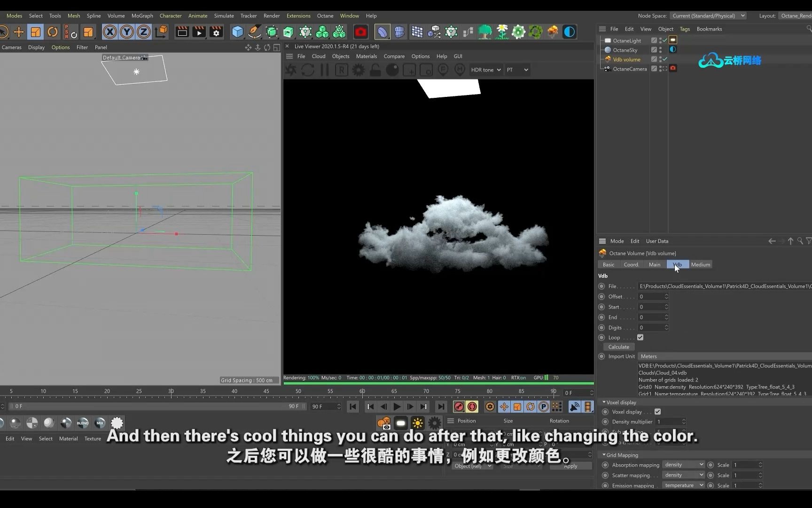Image resolution: width=812 pixels, height=508 pixels.
Task: Click the red Octane Live Viewer icon
Action: [361, 32]
